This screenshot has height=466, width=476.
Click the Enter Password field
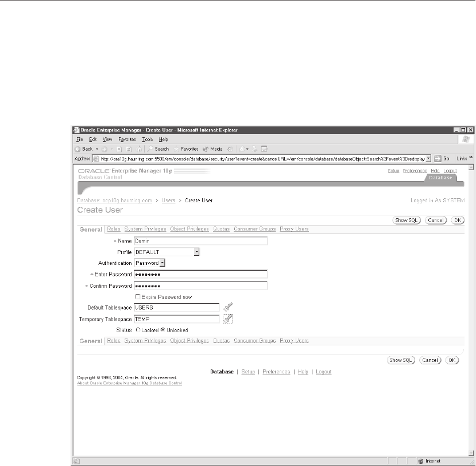200,274
